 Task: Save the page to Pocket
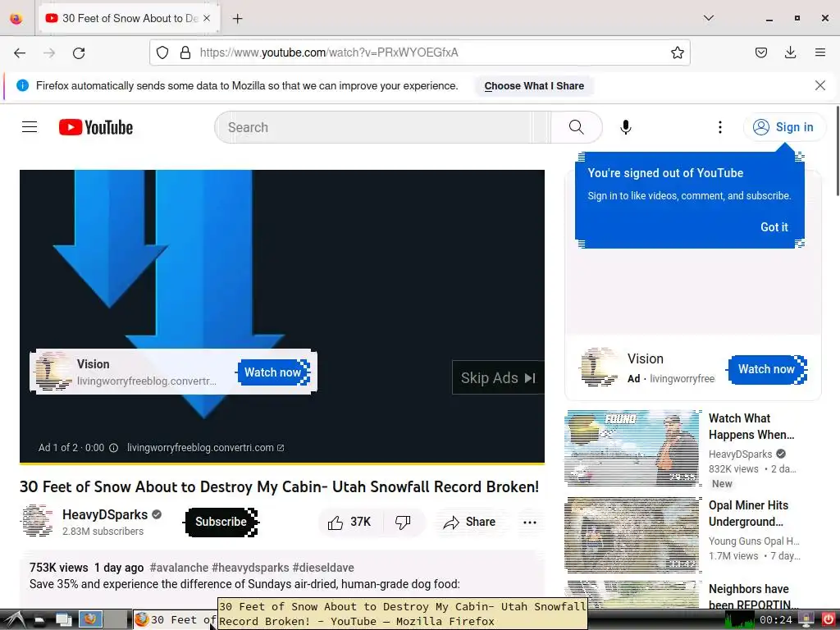point(760,52)
